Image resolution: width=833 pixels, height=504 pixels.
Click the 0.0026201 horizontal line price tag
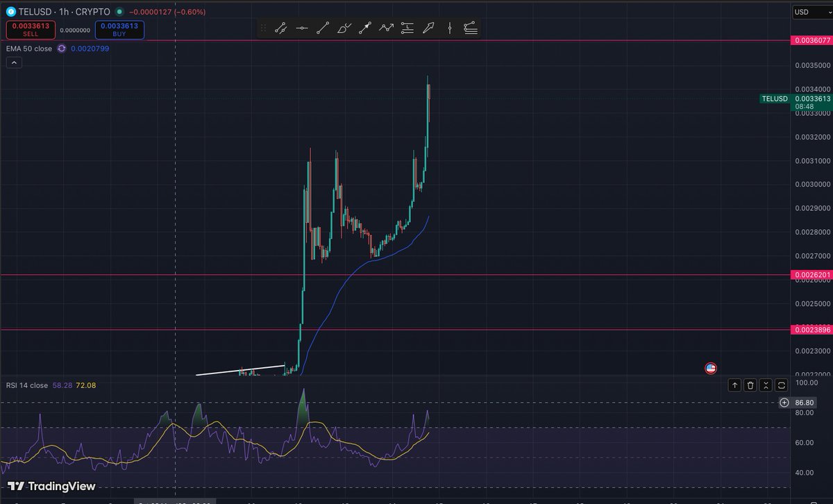pos(811,275)
